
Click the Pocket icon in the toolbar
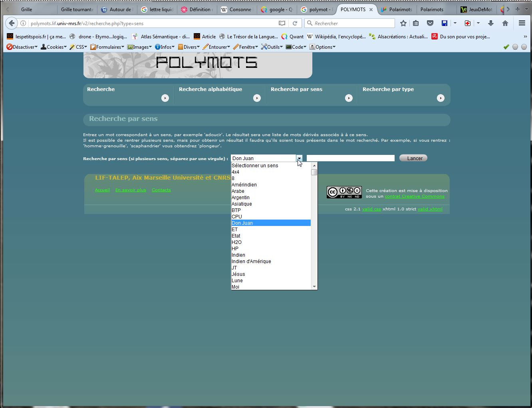point(430,23)
